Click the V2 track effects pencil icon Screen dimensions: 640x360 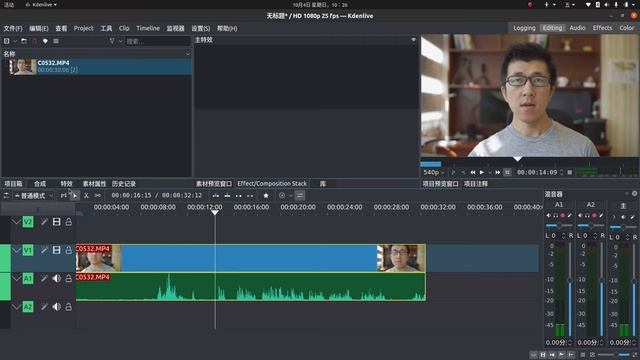coord(44,222)
